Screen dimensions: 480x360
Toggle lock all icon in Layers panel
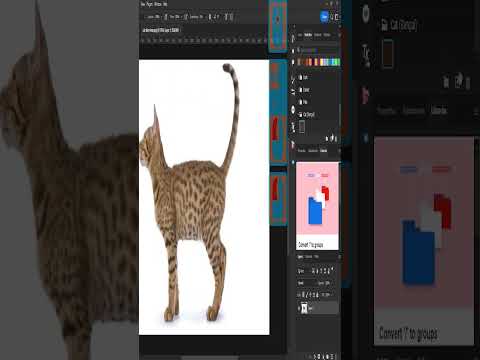pos(317,295)
